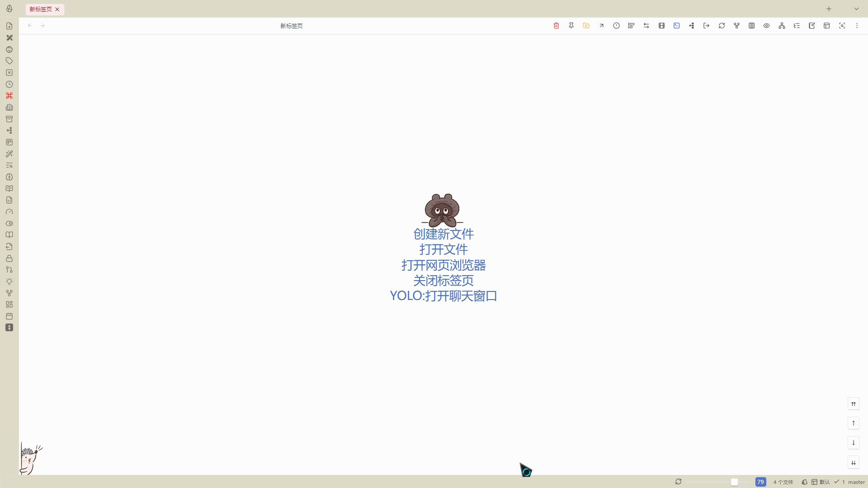Click the tag icon in left ribbon
The height and width of the screenshot is (488, 868).
coord(9,61)
